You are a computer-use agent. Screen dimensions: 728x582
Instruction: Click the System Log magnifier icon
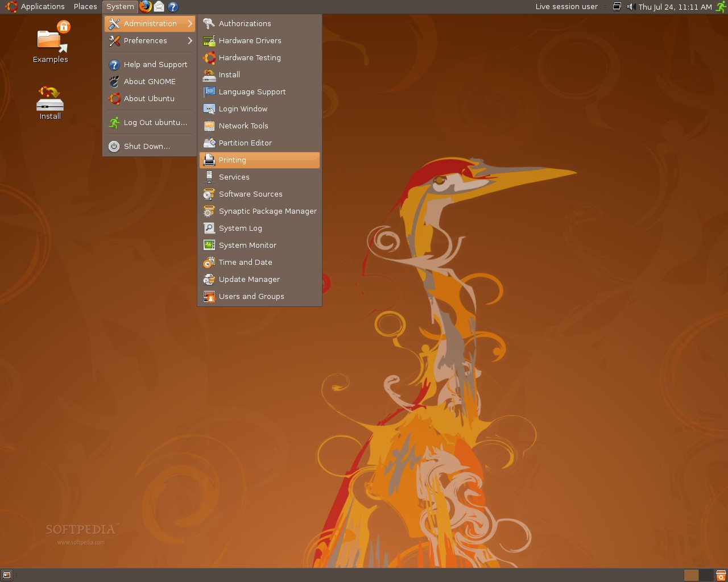pos(209,228)
